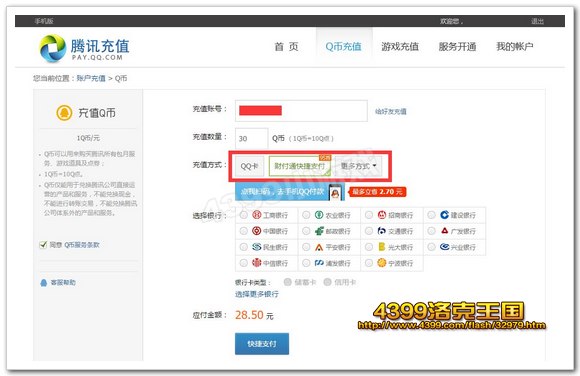Open the Q币服务条款 link
The width and height of the screenshot is (580, 376).
[82, 245]
